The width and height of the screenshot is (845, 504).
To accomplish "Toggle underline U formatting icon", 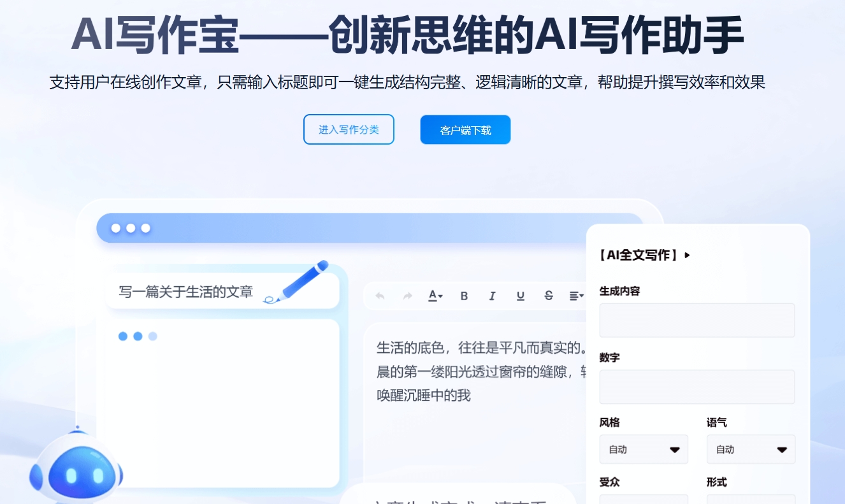I will pyautogui.click(x=521, y=296).
